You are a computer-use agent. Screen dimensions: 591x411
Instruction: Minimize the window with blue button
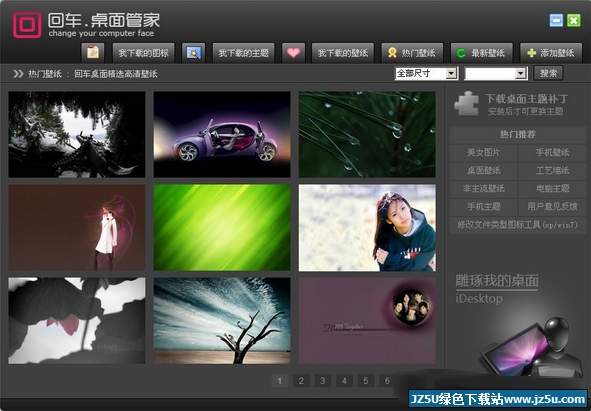click(x=556, y=20)
